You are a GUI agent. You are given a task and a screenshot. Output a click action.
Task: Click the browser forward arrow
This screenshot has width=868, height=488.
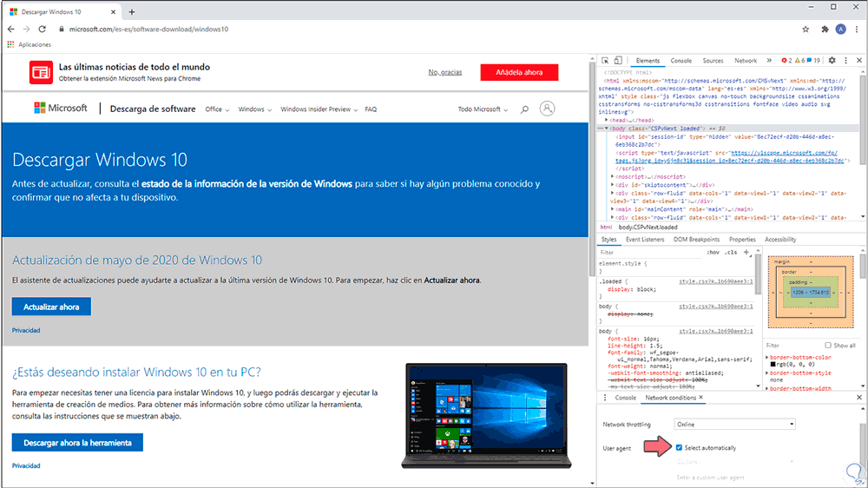click(26, 29)
